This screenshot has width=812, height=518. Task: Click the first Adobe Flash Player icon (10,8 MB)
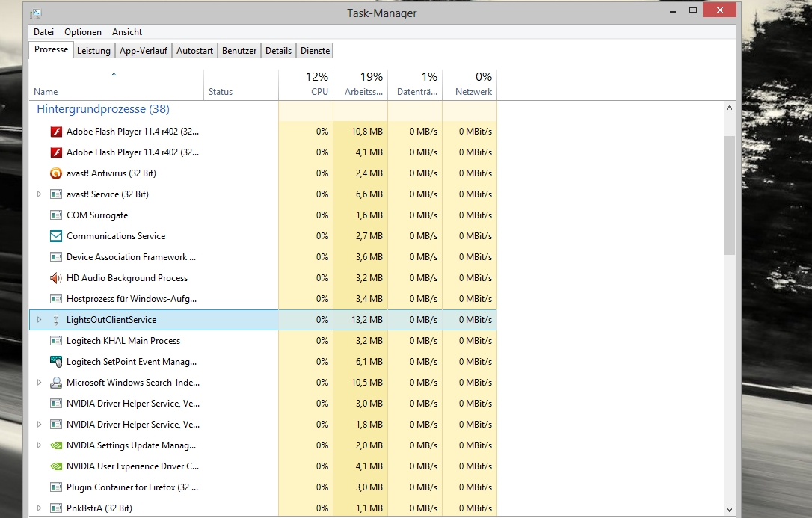click(x=56, y=132)
